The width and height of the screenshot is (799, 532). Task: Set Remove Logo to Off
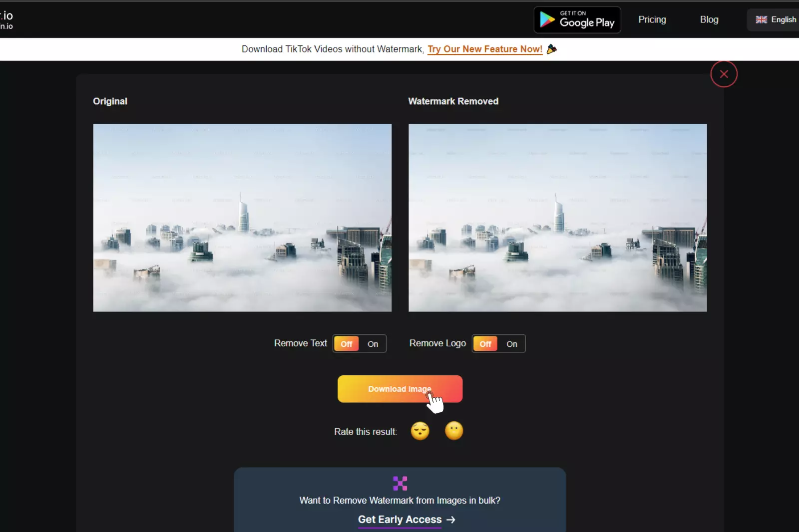point(485,344)
